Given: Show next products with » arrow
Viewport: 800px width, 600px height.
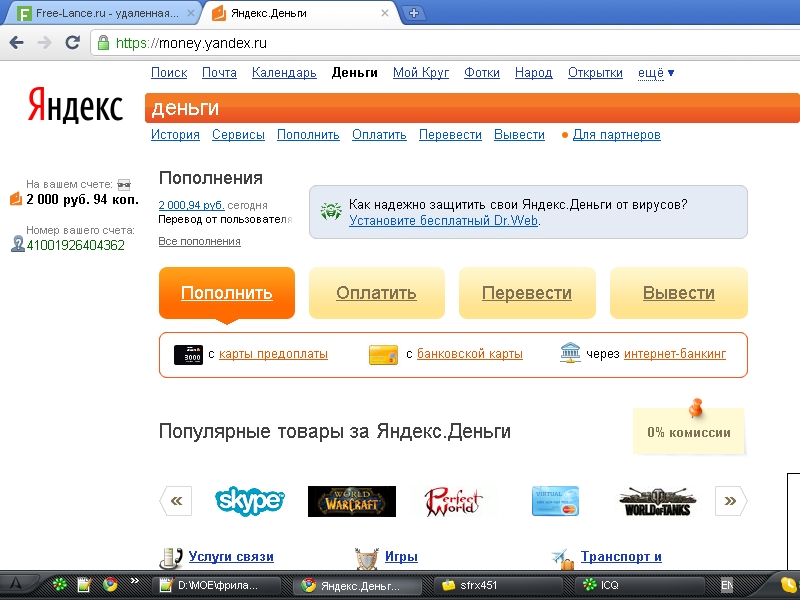Looking at the screenshot, I should [731, 501].
